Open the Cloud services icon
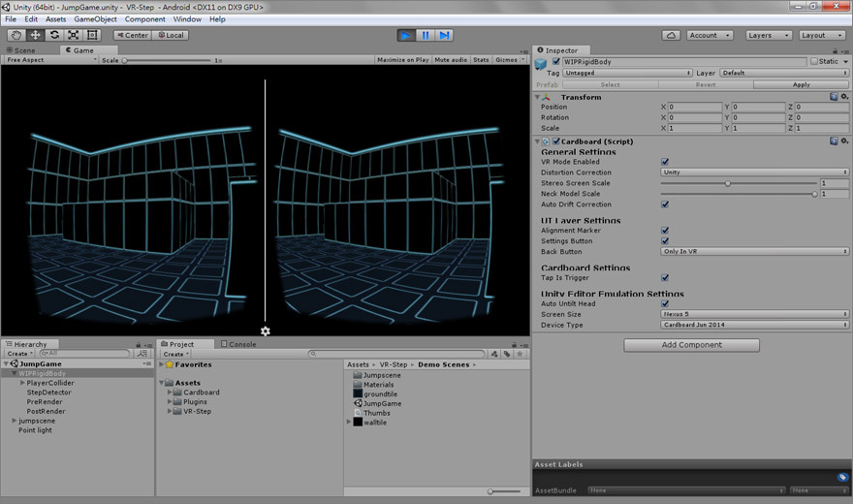Image resolution: width=853 pixels, height=504 pixels. [x=671, y=35]
